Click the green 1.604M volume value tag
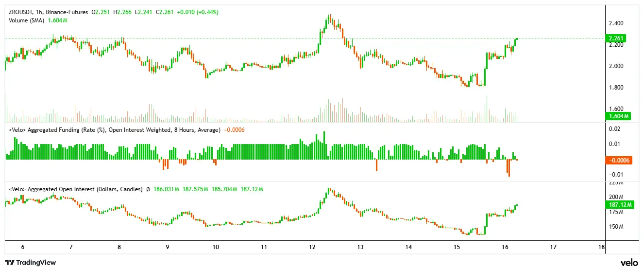644x271 pixels. click(618, 116)
